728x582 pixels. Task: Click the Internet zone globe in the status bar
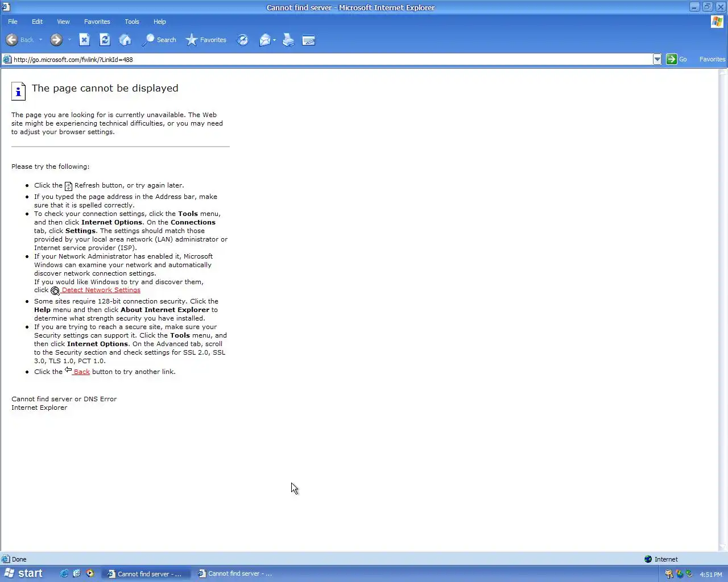[648, 559]
